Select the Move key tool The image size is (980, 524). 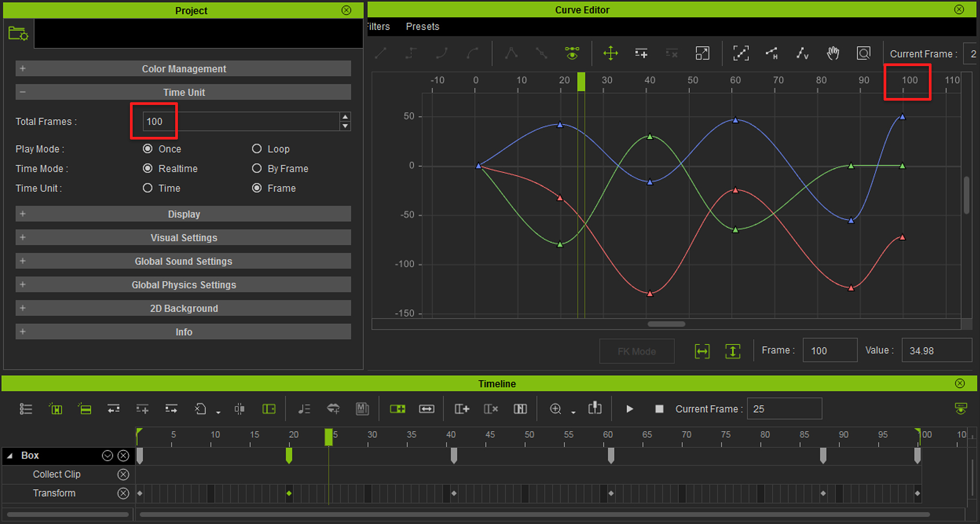pyautogui.click(x=610, y=53)
